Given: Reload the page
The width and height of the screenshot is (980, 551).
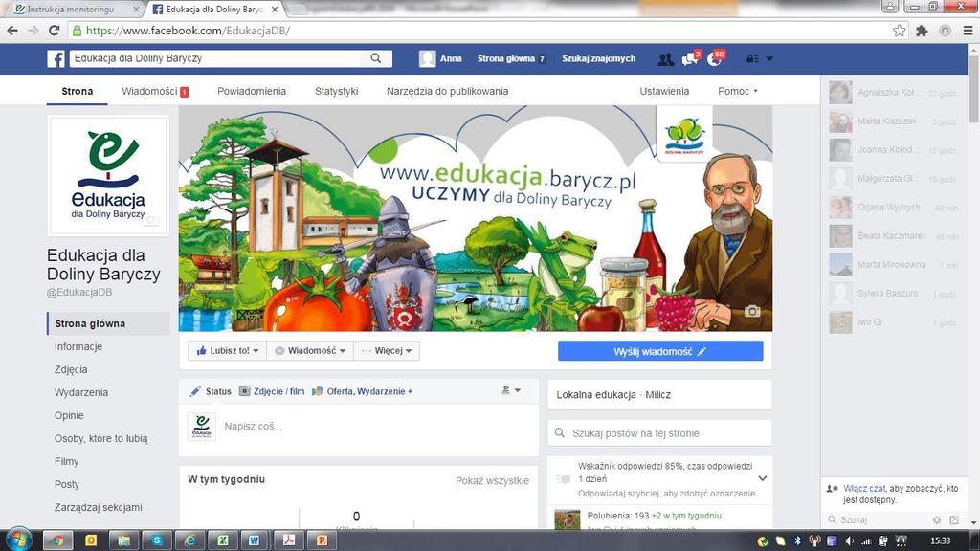Looking at the screenshot, I should [x=55, y=31].
